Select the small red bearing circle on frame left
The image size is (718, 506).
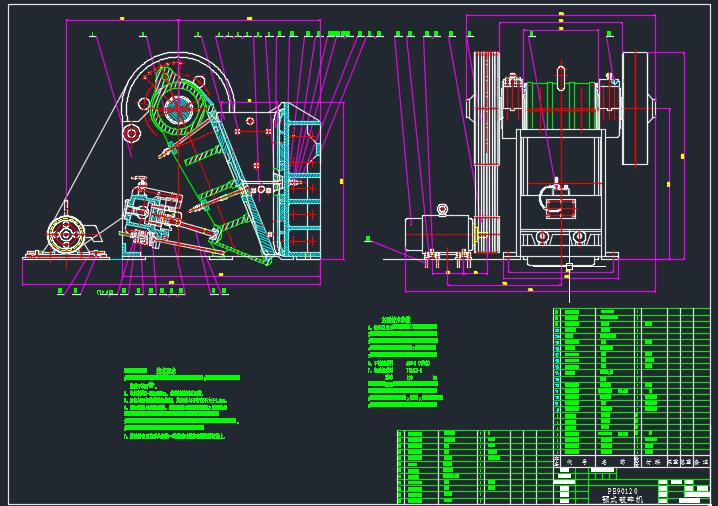(x=130, y=133)
